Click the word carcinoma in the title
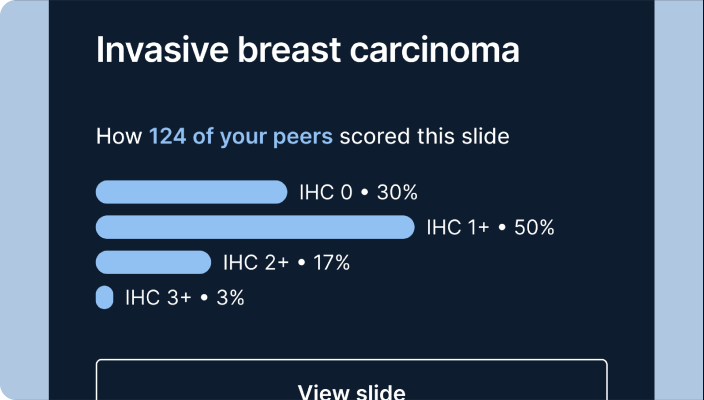 (434, 50)
